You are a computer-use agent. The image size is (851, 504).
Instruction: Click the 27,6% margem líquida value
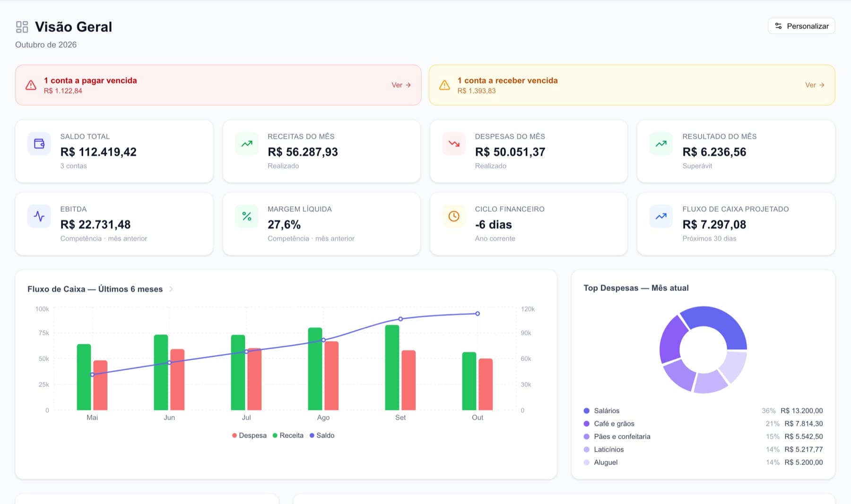click(x=284, y=225)
